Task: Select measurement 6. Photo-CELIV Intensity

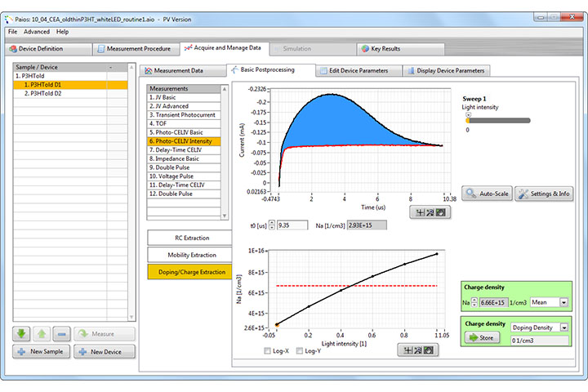Action: tap(184, 141)
